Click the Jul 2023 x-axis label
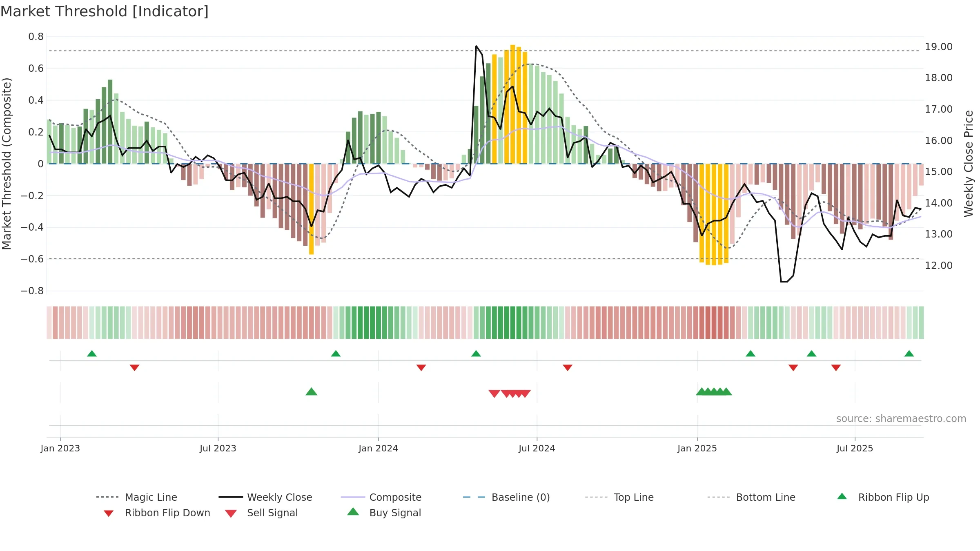 click(x=218, y=449)
